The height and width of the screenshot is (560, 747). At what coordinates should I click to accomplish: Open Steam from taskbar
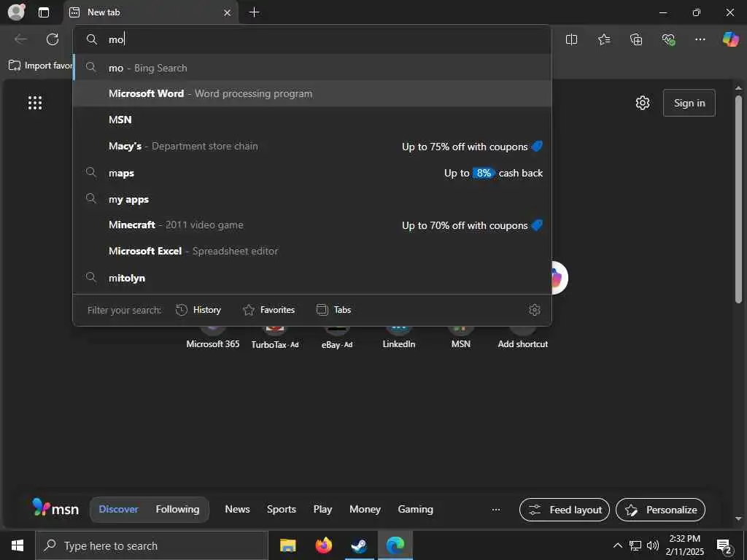point(359,545)
